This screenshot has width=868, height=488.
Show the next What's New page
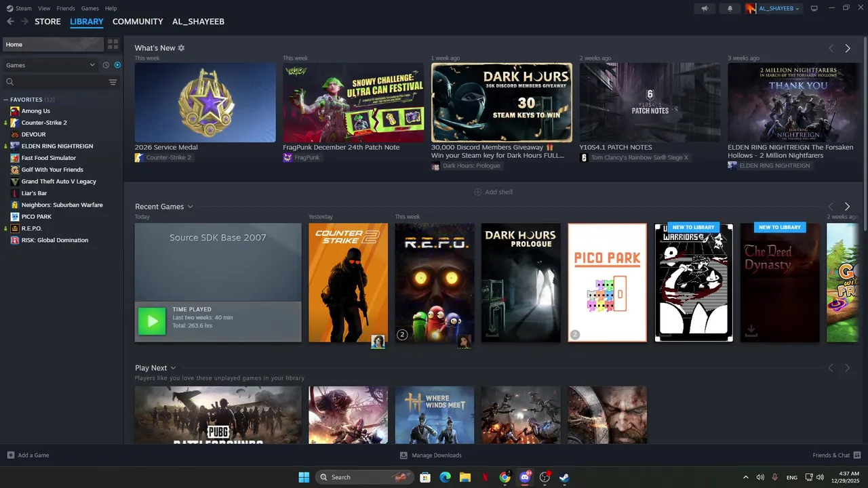point(848,48)
